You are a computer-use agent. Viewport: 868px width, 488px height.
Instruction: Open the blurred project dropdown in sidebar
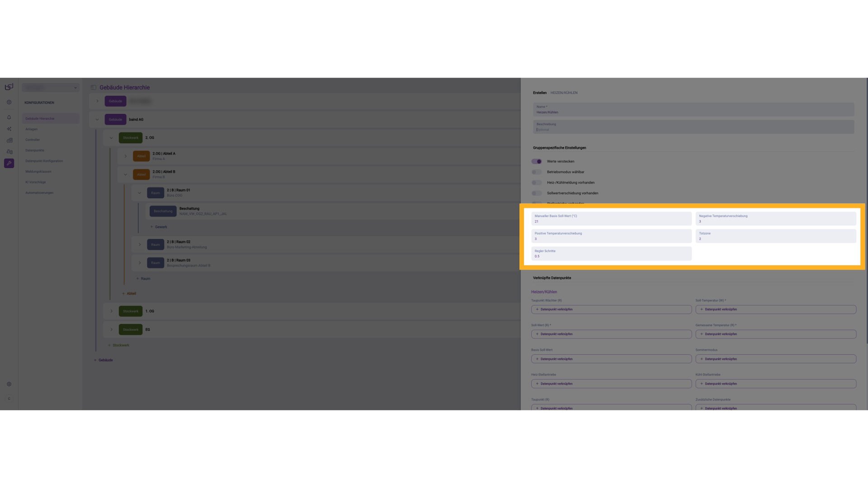(51, 88)
